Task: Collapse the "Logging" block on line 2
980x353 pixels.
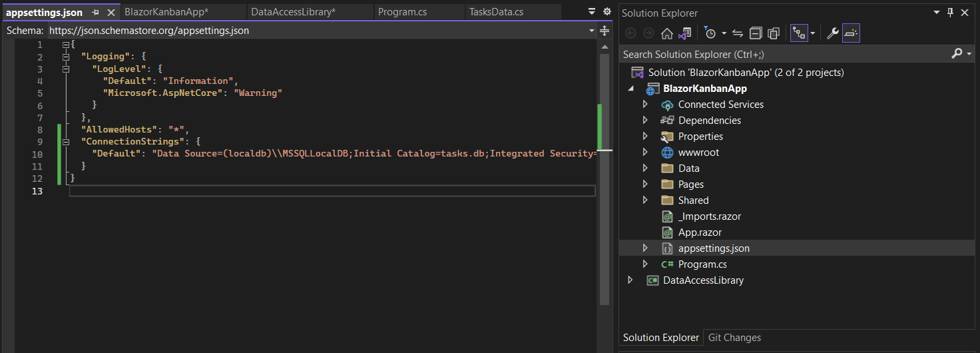Action: (x=66, y=57)
